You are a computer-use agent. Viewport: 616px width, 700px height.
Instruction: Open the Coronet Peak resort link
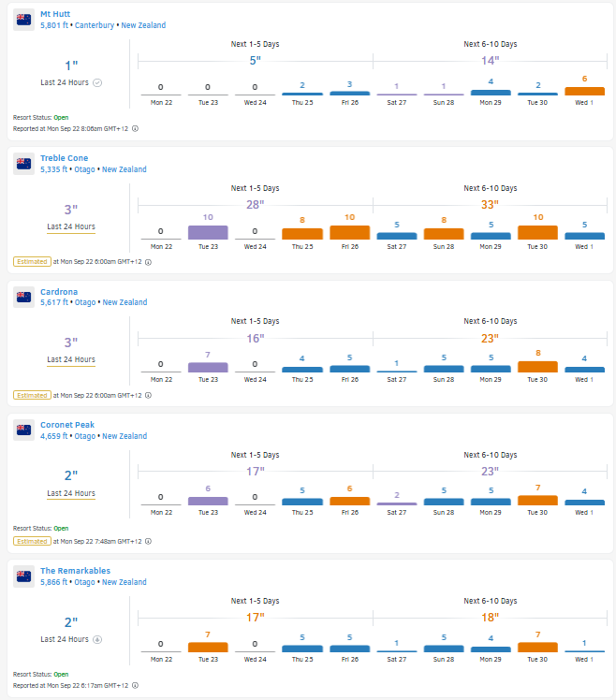point(66,425)
